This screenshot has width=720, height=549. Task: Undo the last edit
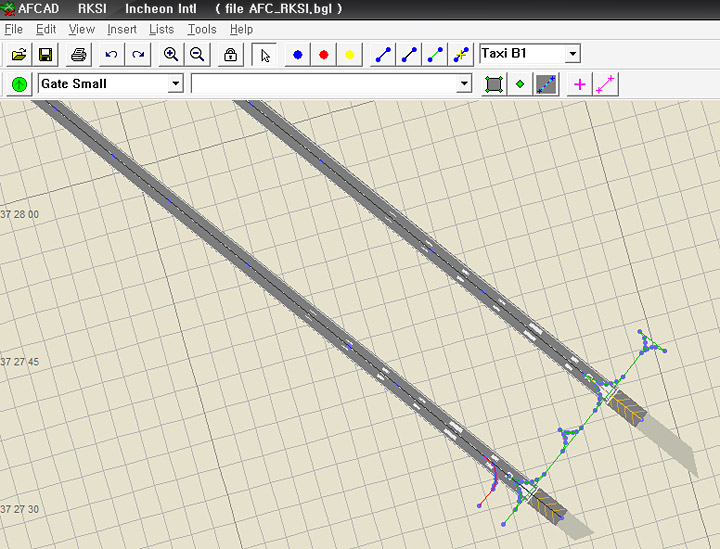(x=112, y=55)
